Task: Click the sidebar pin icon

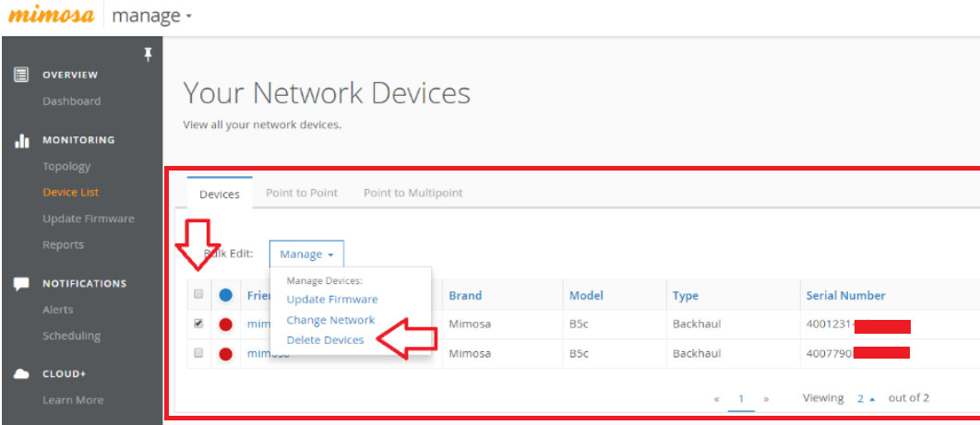Action: pyautogui.click(x=148, y=55)
